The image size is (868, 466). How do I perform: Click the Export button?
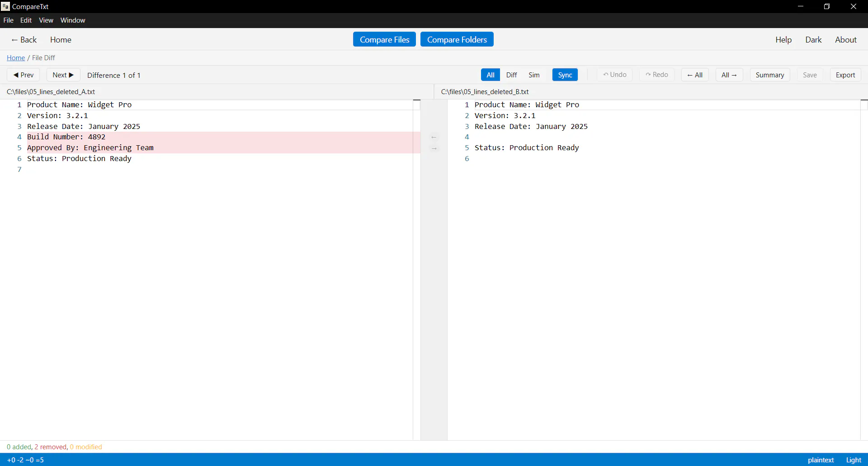[x=845, y=75]
